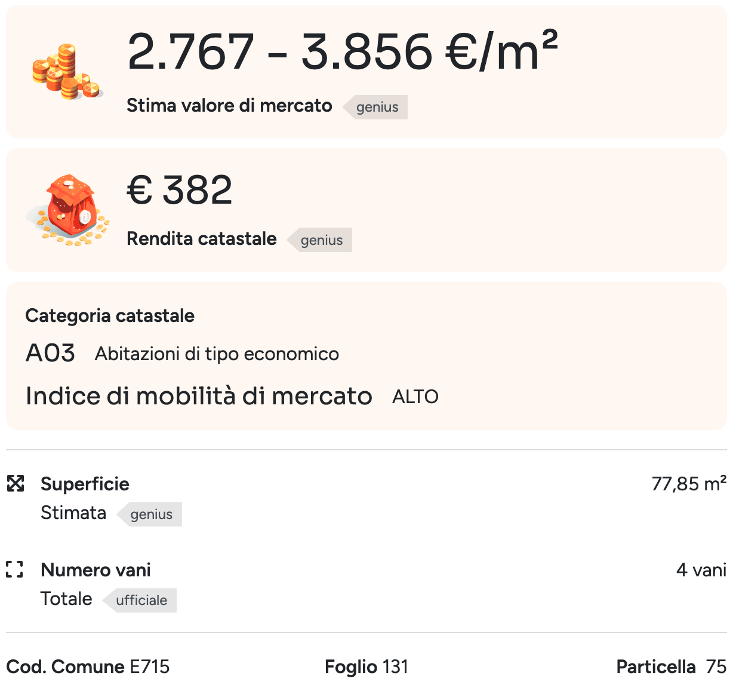Click the Numero vani brackets icon
This screenshot has height=700, width=733.
15,570
